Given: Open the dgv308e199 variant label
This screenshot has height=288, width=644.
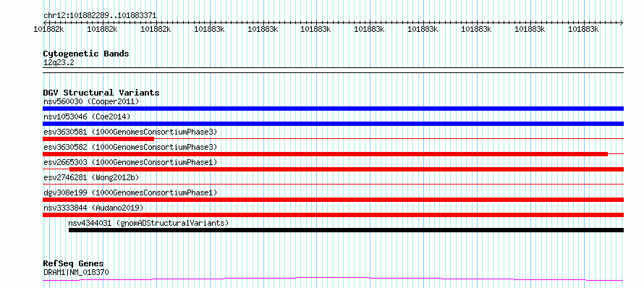Looking at the screenshot, I should tap(130, 192).
